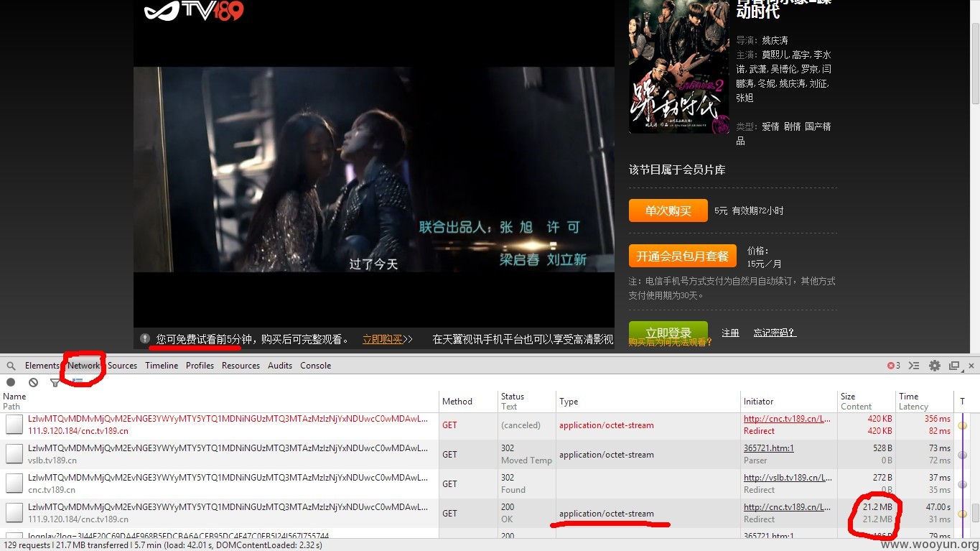Open the Audits tab
Viewport: 980px width, 551px height.
[280, 366]
